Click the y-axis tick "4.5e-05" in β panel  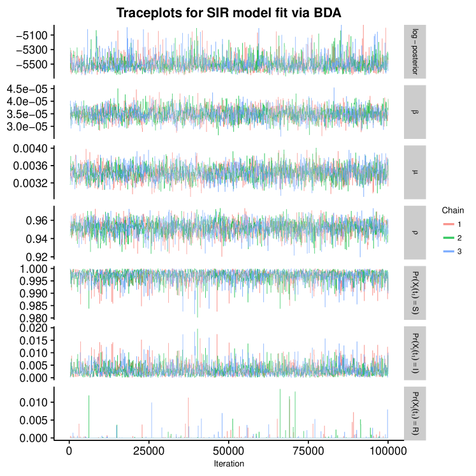point(27,89)
